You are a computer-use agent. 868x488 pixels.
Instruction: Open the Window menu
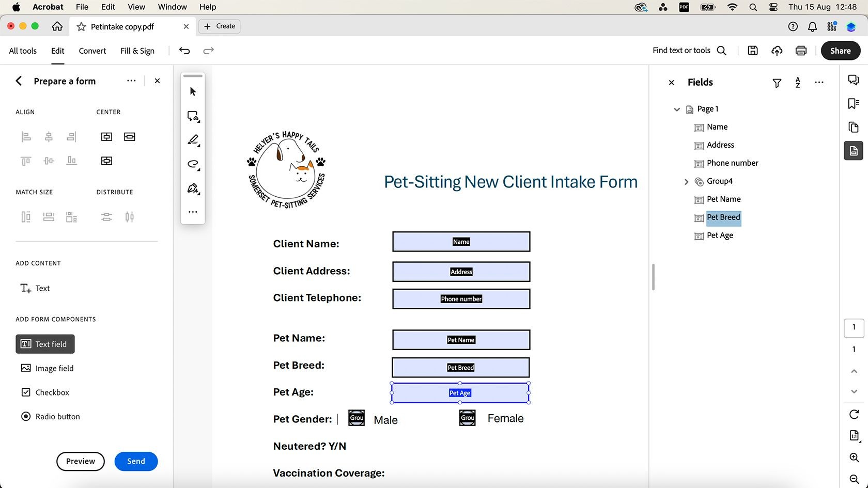[172, 7]
